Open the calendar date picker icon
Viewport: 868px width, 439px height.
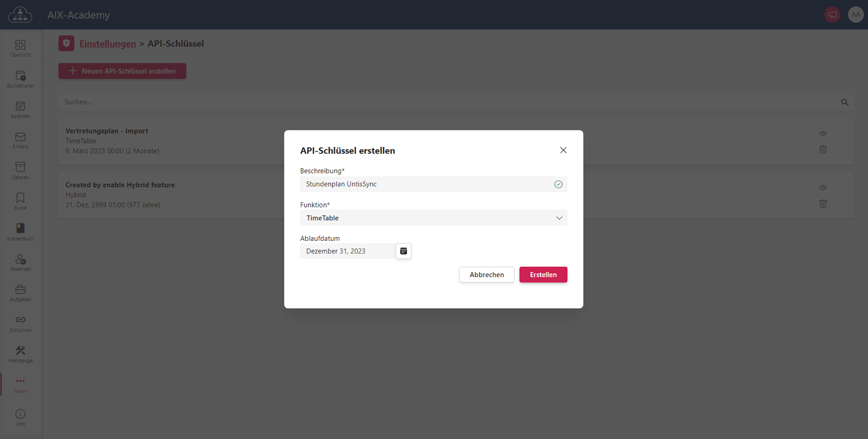pos(403,251)
